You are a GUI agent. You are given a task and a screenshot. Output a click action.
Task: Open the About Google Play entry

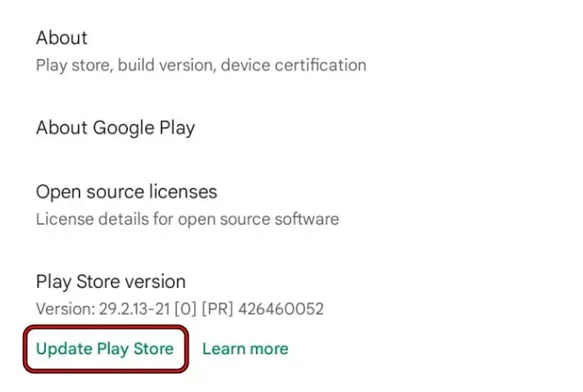tap(115, 128)
